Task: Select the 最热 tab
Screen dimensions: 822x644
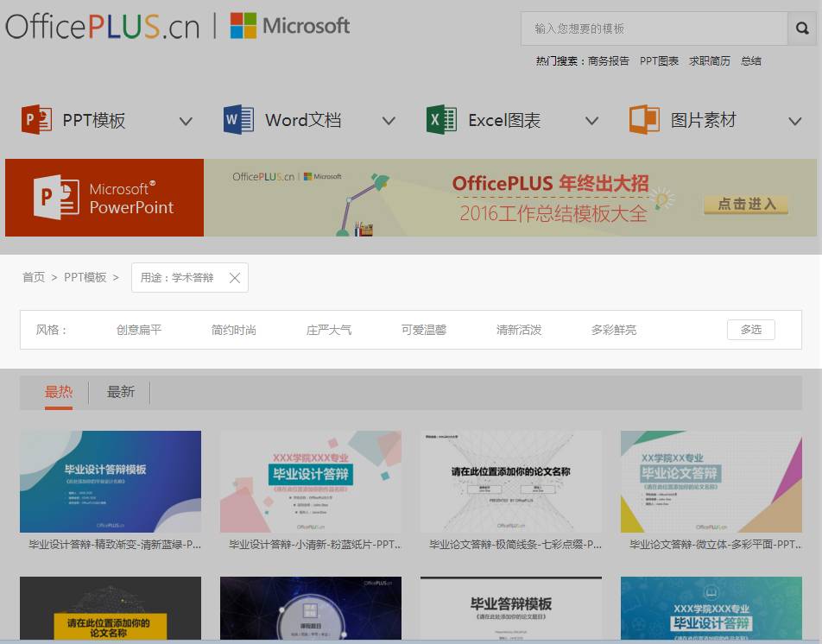Action: click(57, 391)
